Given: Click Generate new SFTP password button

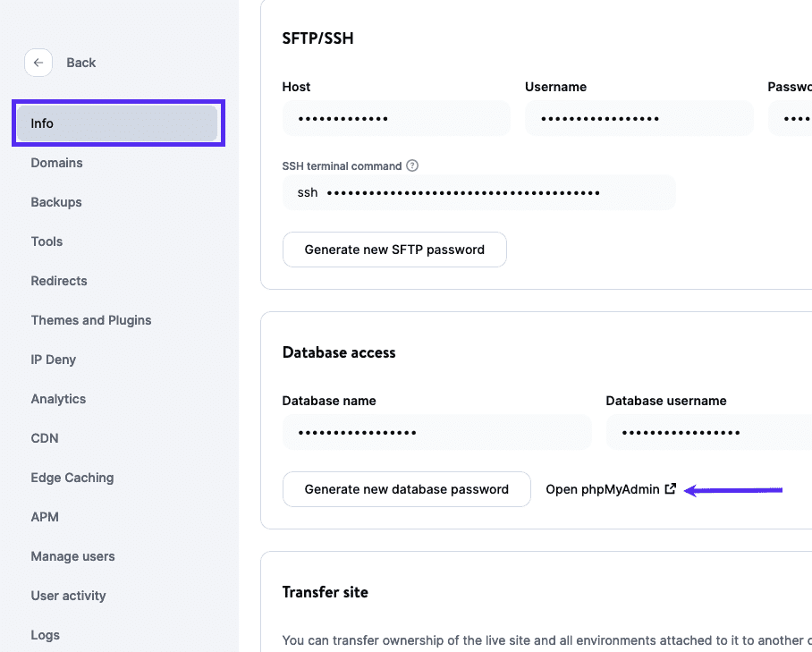Looking at the screenshot, I should click(x=394, y=250).
